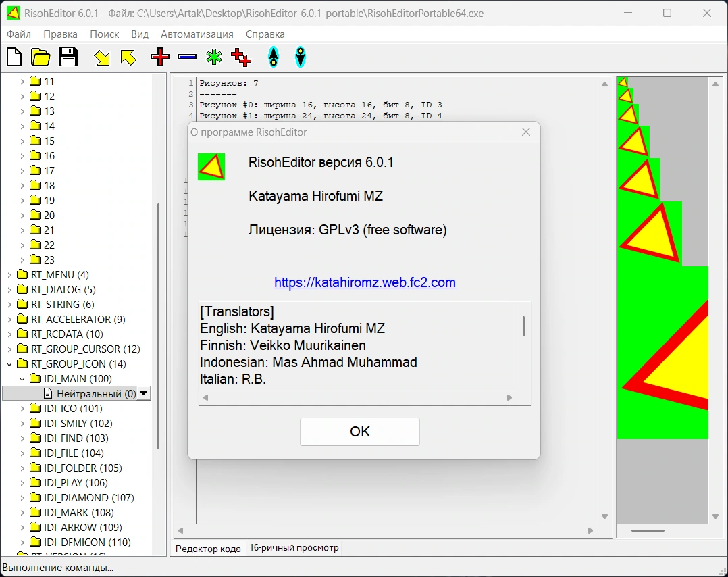This screenshot has height=577, width=728.
Task: Click the status bar text 'Выполнение команды...'
Action: click(x=58, y=568)
